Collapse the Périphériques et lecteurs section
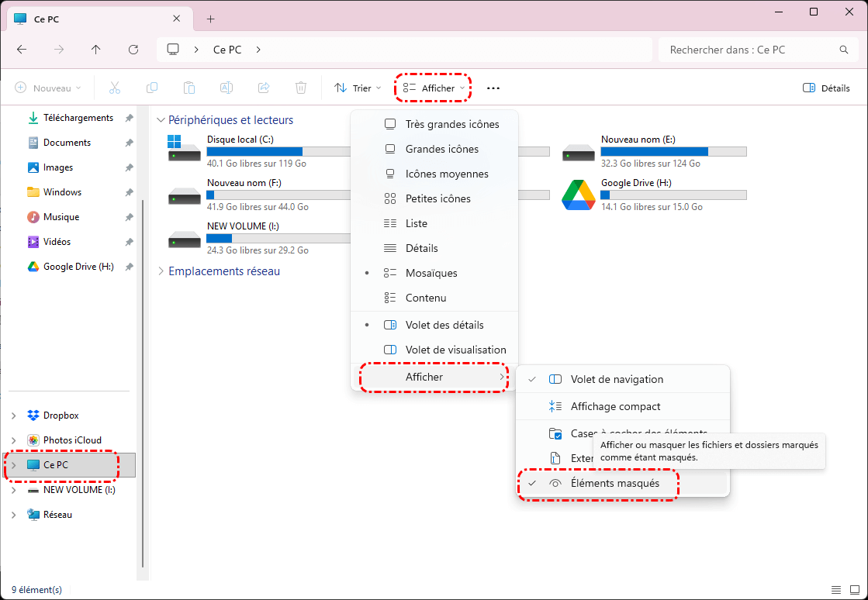868x600 pixels. pyautogui.click(x=161, y=120)
